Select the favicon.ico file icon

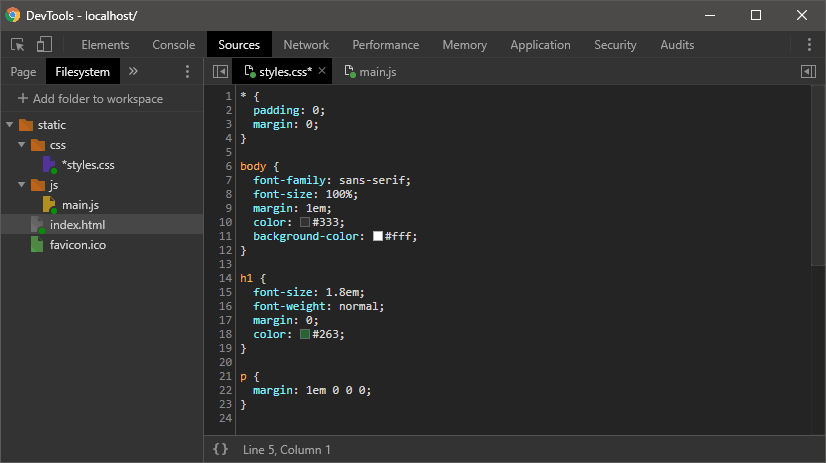(x=37, y=245)
